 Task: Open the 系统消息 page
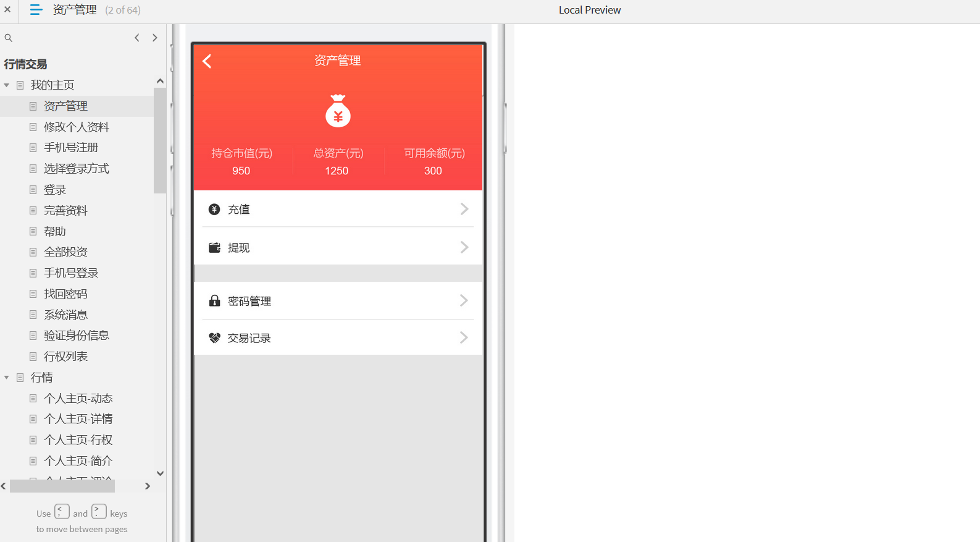click(65, 315)
